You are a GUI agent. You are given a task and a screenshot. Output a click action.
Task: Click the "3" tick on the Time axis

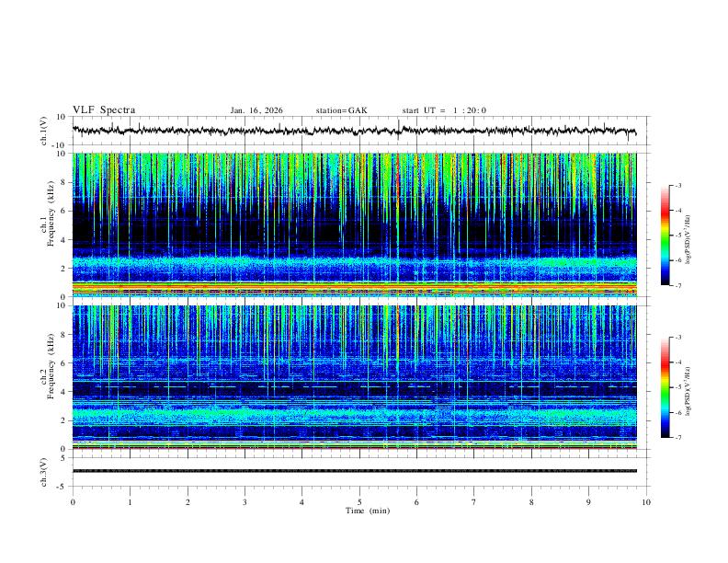pyautogui.click(x=245, y=502)
